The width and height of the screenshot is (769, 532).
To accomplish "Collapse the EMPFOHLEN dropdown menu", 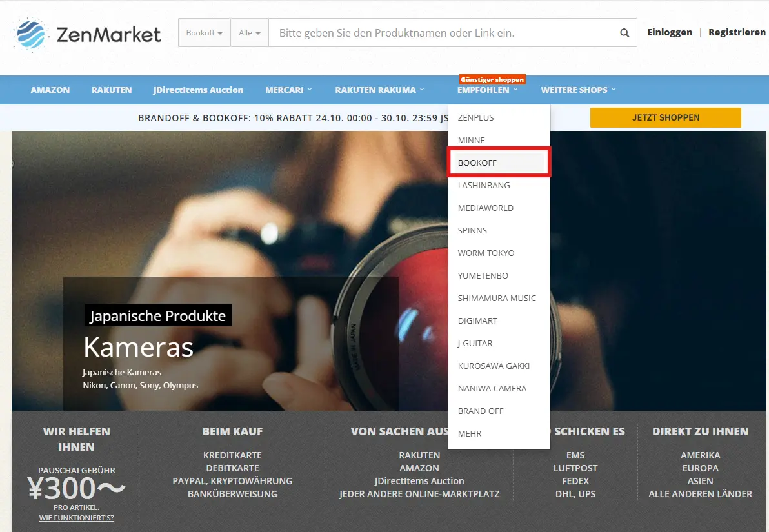I will [x=488, y=90].
